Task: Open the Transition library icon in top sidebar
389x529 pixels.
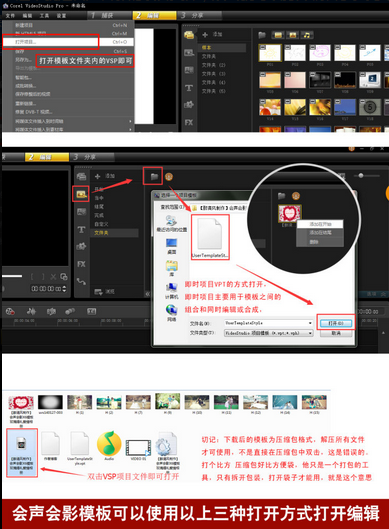Action: click(x=189, y=70)
